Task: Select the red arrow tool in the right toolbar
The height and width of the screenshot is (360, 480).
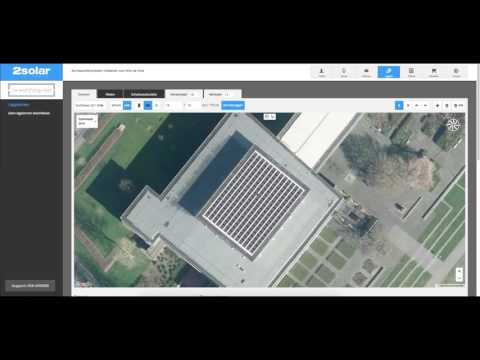Action: pos(408,106)
